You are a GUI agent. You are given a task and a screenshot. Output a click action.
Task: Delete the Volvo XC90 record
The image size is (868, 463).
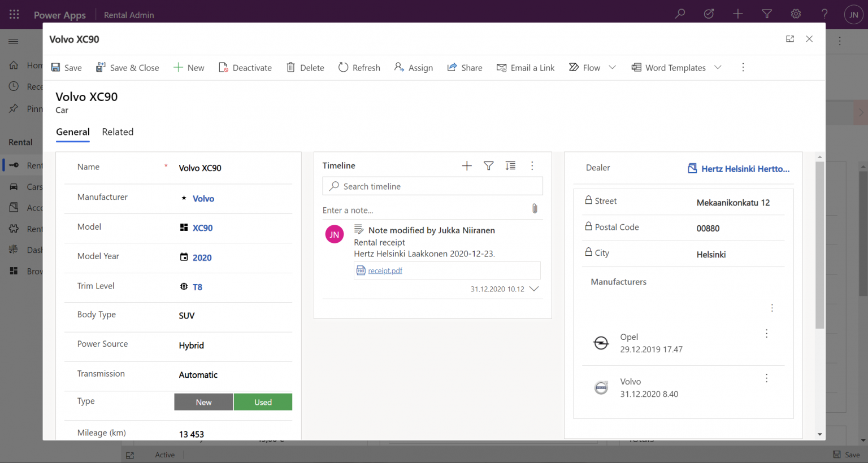click(305, 68)
